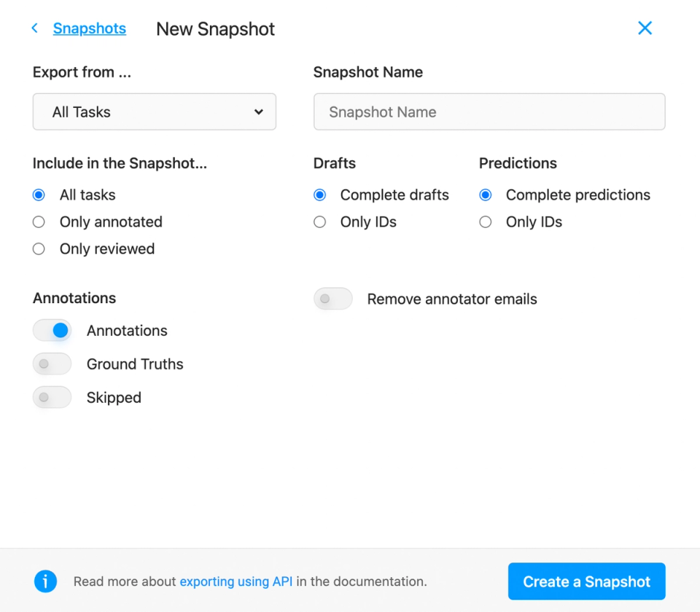The height and width of the screenshot is (612, 700).
Task: Click the back chevron beside Snapshots
Action: tap(34, 28)
